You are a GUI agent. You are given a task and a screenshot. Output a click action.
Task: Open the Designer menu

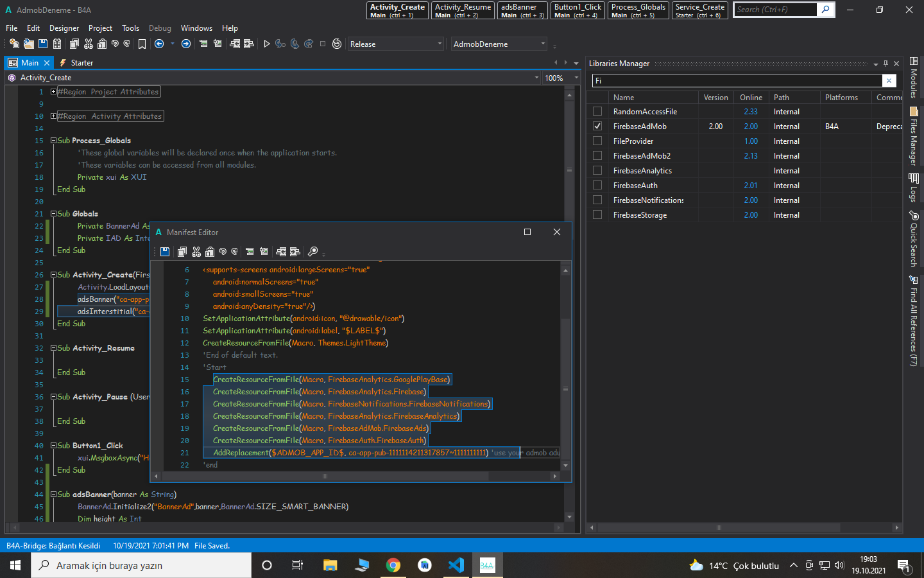tap(64, 28)
